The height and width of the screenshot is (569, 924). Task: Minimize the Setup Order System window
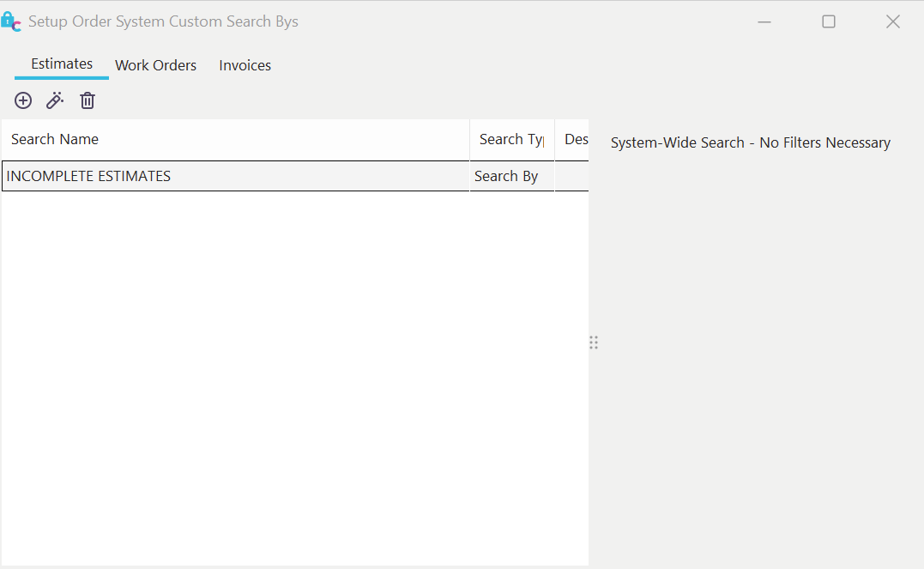click(764, 22)
